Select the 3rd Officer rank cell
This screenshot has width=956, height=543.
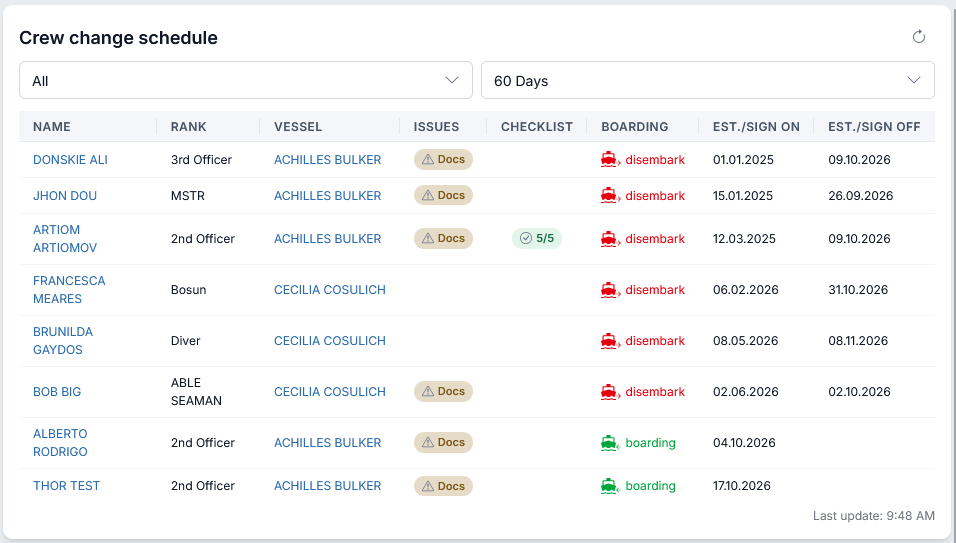[201, 160]
